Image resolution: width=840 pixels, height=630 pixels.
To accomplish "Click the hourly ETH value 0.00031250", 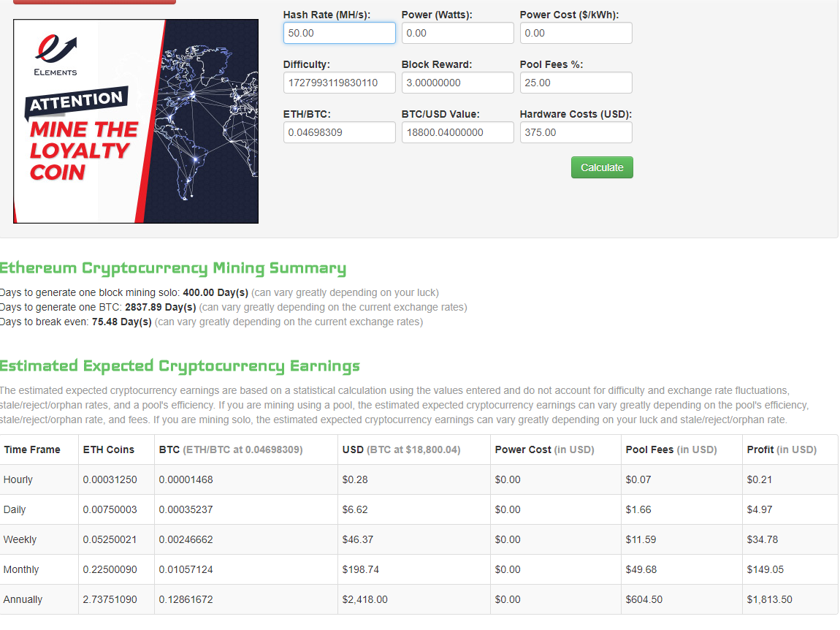I will pyautogui.click(x=110, y=479).
